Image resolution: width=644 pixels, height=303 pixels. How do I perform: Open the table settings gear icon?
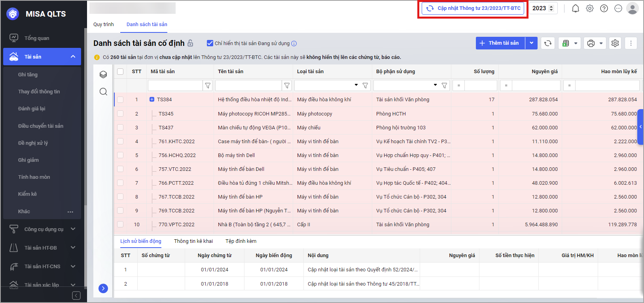pyautogui.click(x=615, y=43)
